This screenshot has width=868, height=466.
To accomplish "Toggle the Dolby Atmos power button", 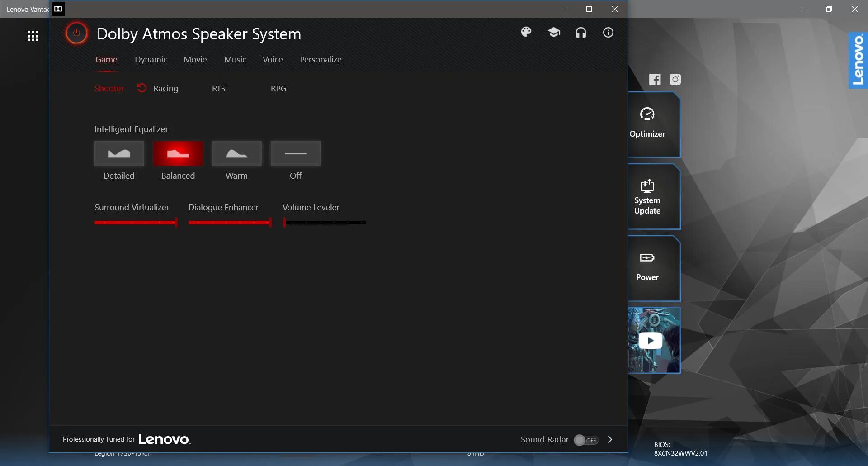I will (x=76, y=33).
